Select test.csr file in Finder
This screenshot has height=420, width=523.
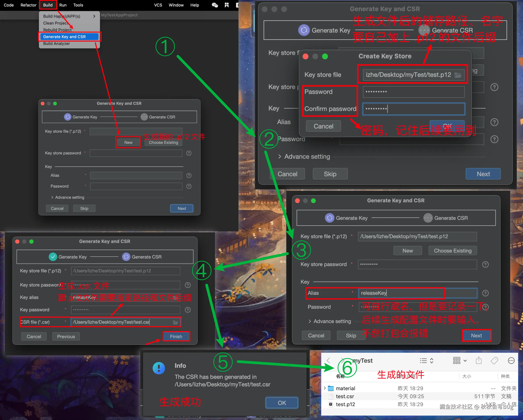[x=345, y=396]
